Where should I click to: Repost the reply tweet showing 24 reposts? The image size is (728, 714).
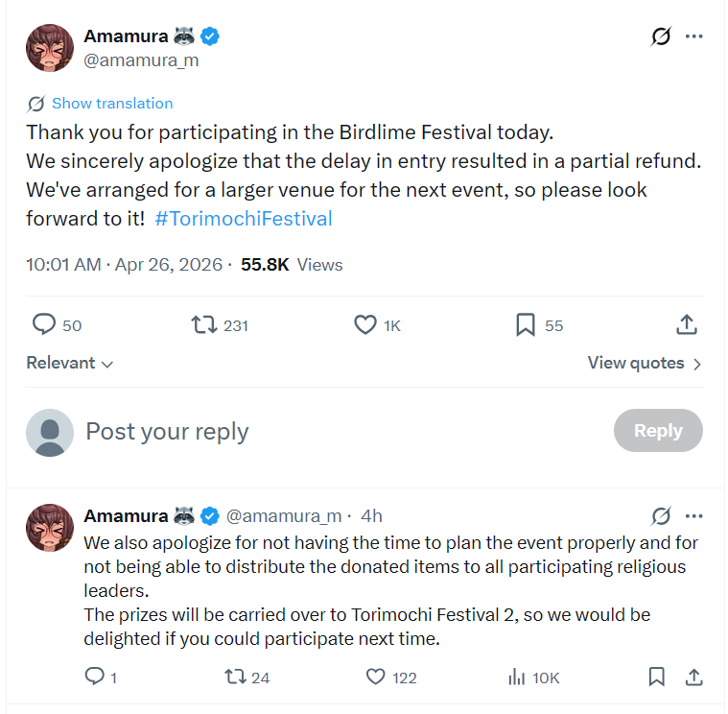pyautogui.click(x=235, y=677)
